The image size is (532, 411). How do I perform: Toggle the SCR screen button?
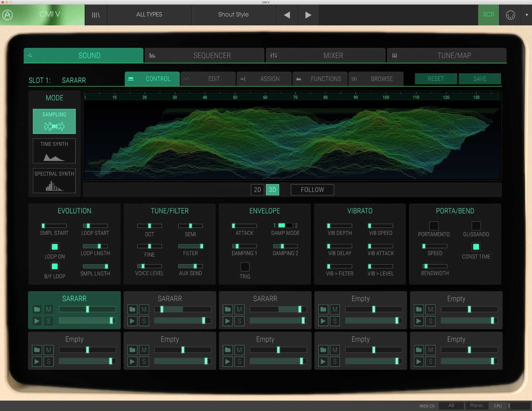[489, 15]
